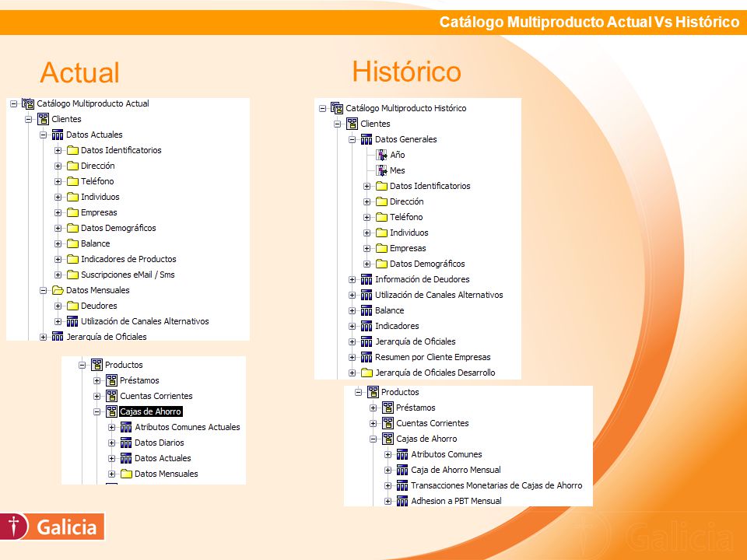Select Cuentas Corrientes in Actual Productos
The width and height of the screenshot is (747, 560).
pyautogui.click(x=156, y=396)
